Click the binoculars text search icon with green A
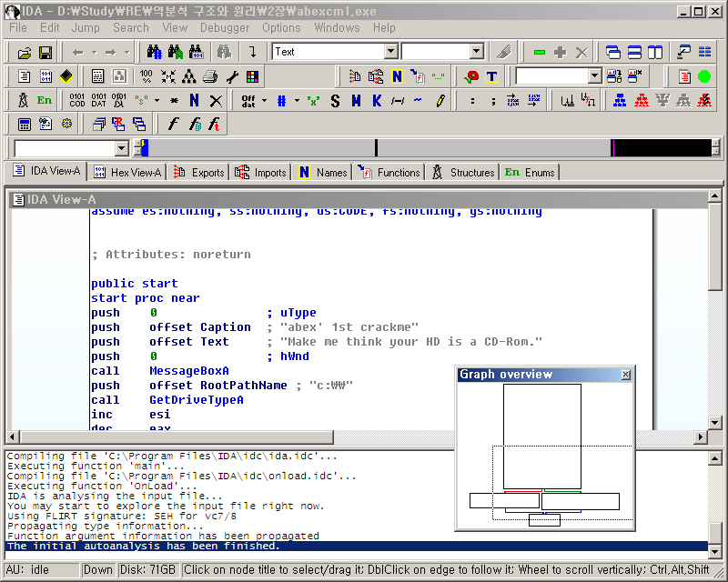The width and height of the screenshot is (728, 582). [x=175, y=52]
